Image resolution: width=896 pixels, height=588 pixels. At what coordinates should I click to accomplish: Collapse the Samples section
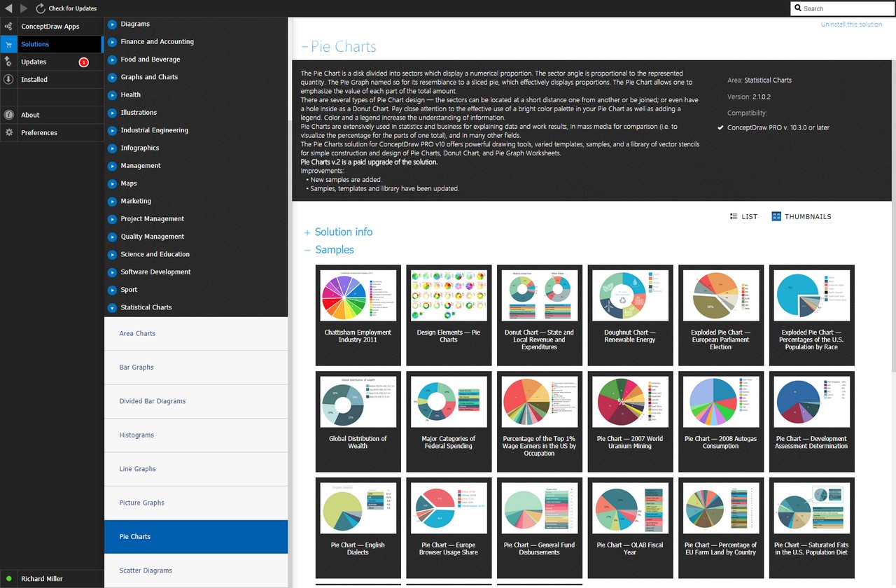[x=307, y=250]
